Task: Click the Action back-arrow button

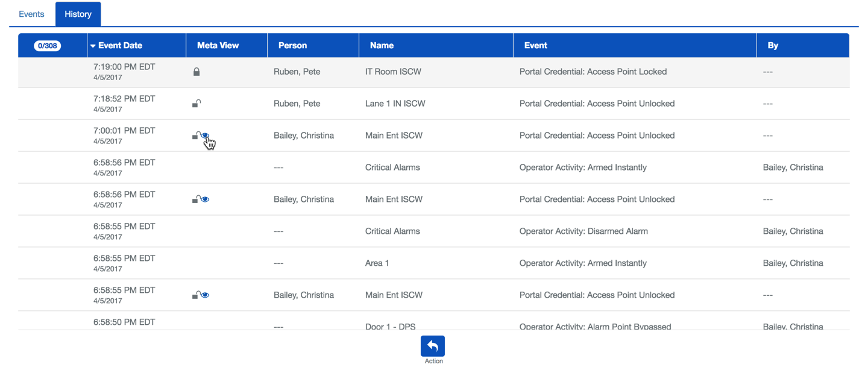Action: point(433,346)
